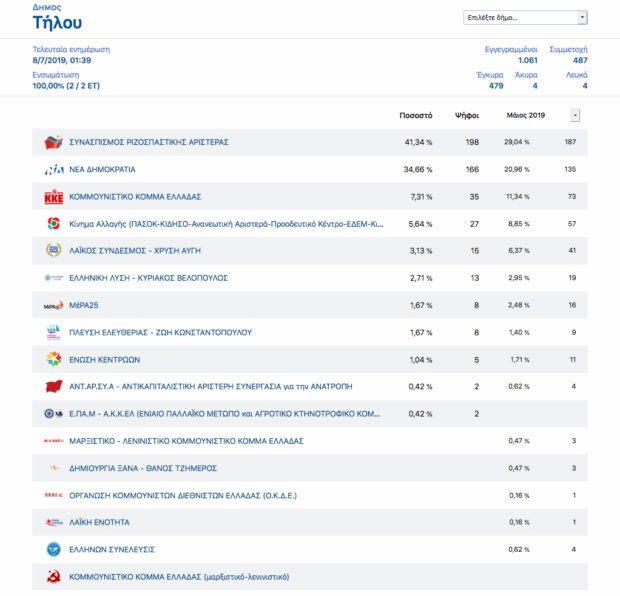Open Ε.ΠΑ.Μ - Α.Κ.Κ.ΕΛ party name link
Screen dimensions: 620x596
pyautogui.click(x=224, y=414)
